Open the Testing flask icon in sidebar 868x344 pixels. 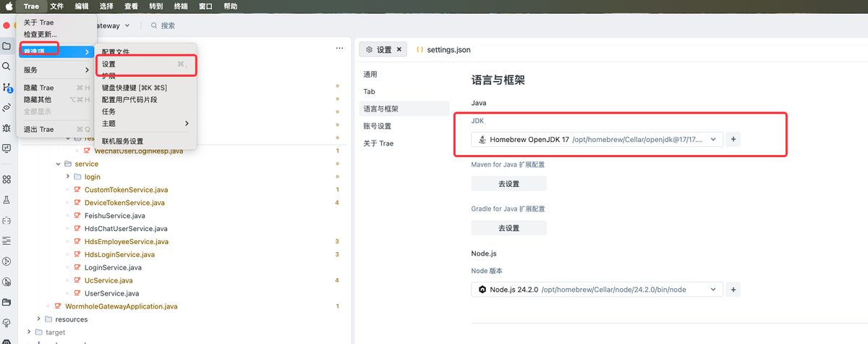7,199
